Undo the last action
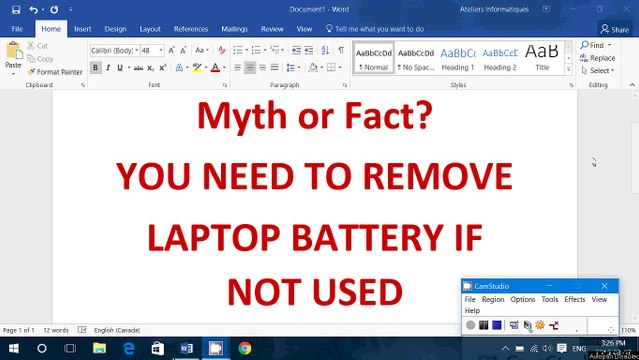The height and width of the screenshot is (360, 639). tap(33, 9)
